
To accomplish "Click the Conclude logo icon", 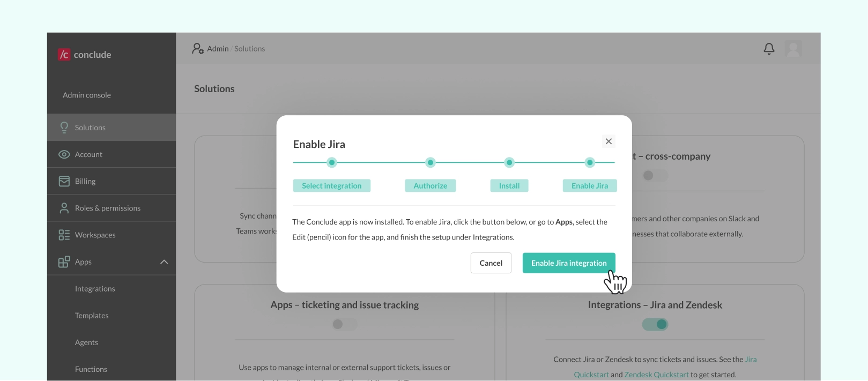I will 64,54.
